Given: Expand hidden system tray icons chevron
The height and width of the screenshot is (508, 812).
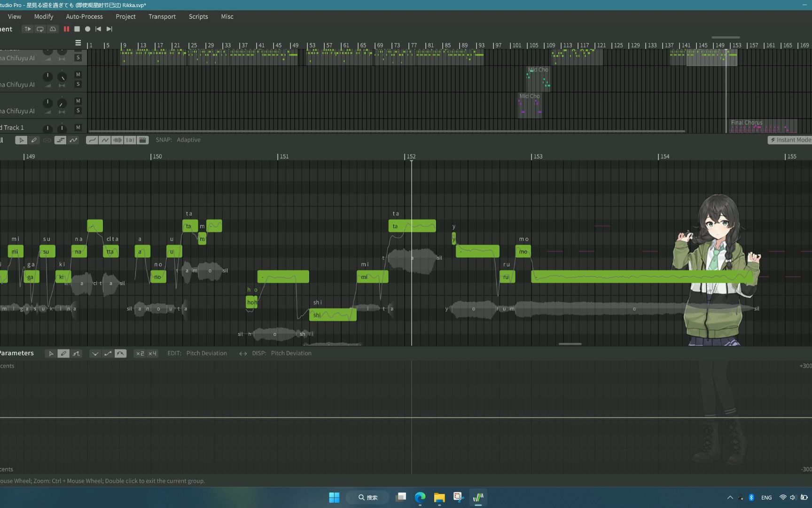Looking at the screenshot, I should pos(730,497).
